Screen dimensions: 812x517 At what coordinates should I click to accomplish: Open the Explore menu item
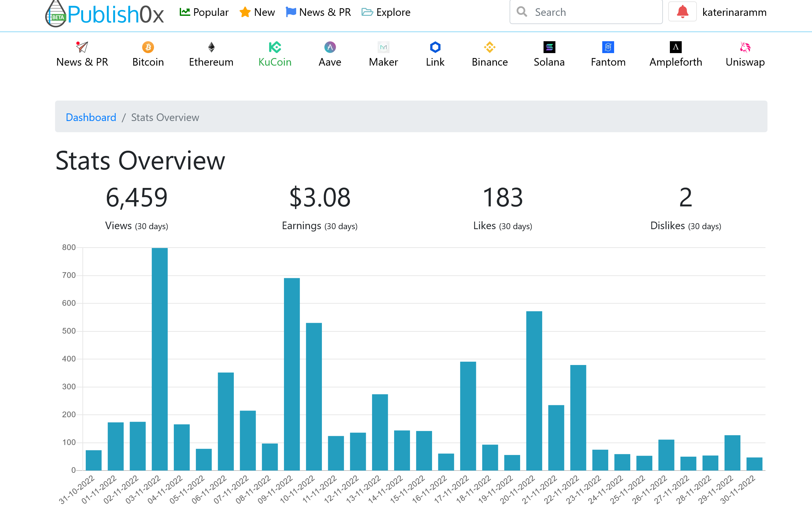click(x=386, y=12)
